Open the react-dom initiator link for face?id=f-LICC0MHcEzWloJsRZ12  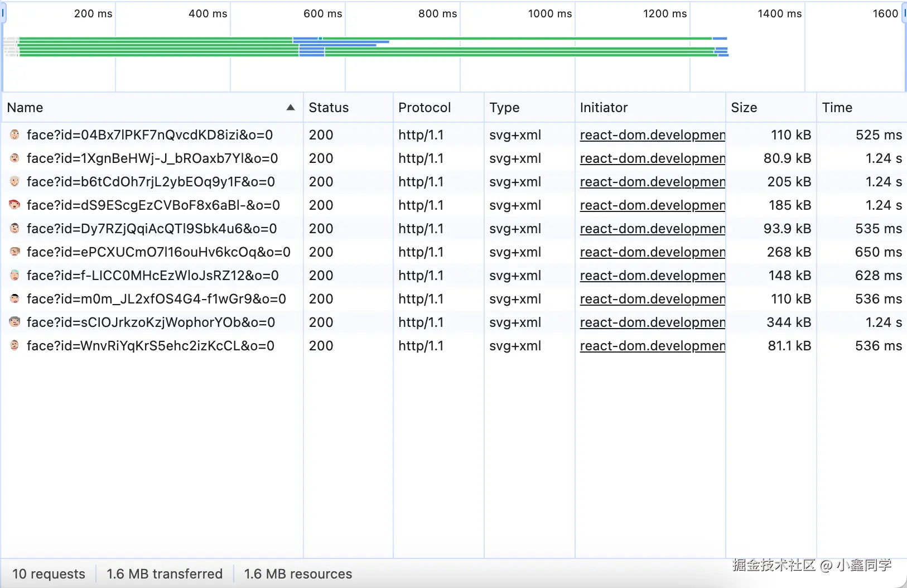point(653,276)
